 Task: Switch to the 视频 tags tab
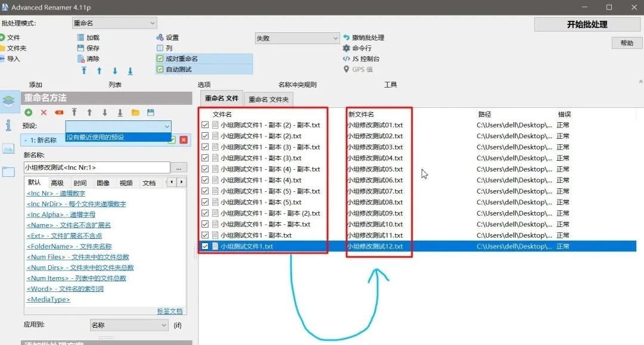(126, 182)
